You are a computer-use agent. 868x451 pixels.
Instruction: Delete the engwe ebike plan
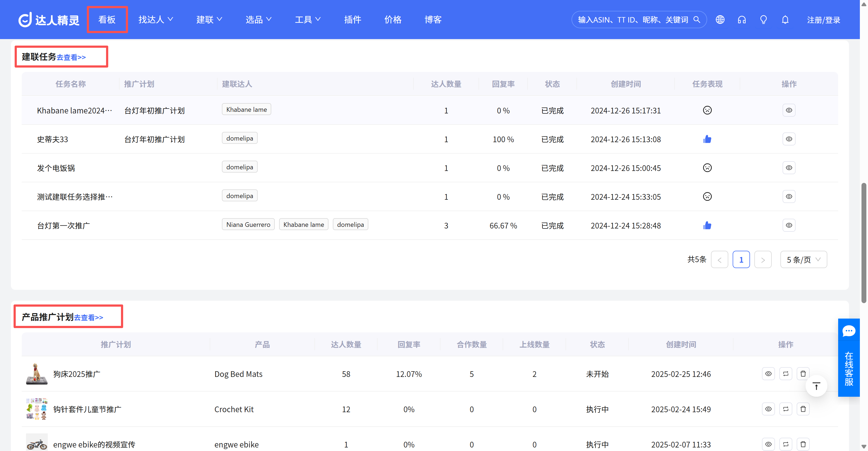coord(803,444)
